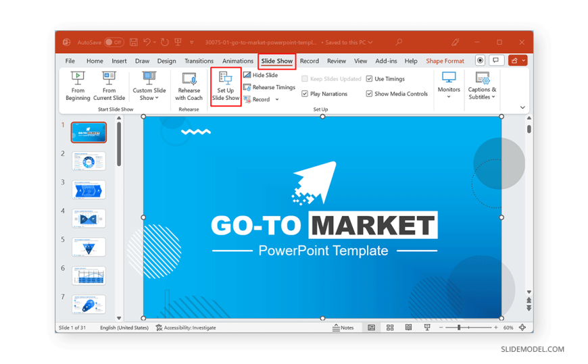The image size is (588, 364).
Task: Open Saved to this PC dropdown
Action: pyautogui.click(x=349, y=43)
